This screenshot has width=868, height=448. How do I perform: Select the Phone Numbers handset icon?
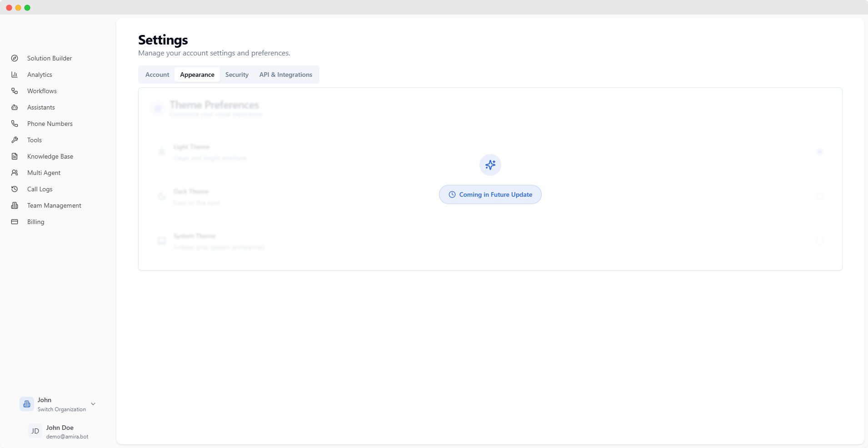pos(15,124)
